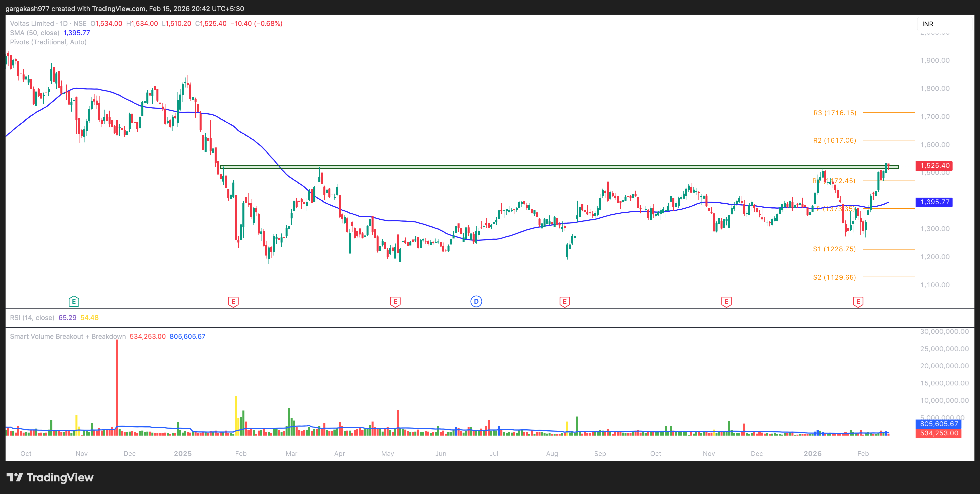The height and width of the screenshot is (494, 980).
Task: Select the Pivots (Traditional, Auto) legend
Action: (x=48, y=42)
